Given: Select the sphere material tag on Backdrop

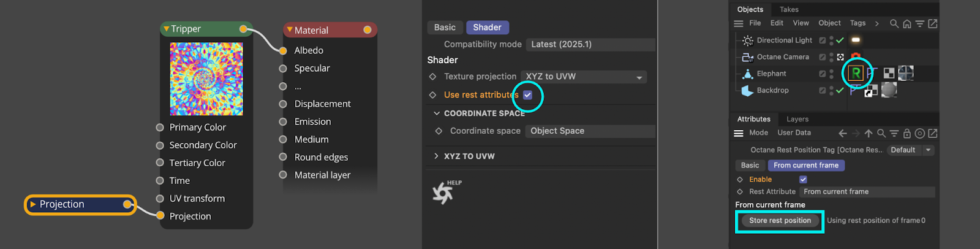Looking at the screenshot, I should [889, 90].
